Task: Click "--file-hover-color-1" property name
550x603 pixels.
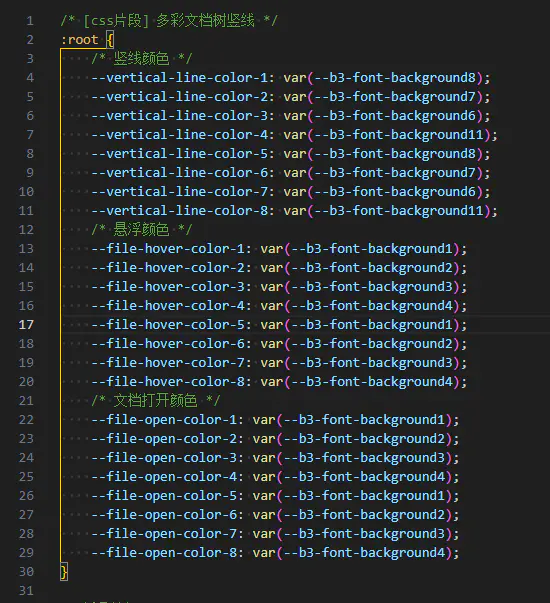Action: [168, 248]
